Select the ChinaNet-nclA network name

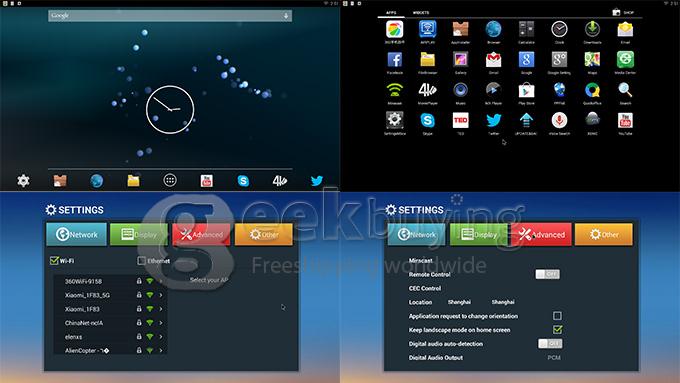(x=84, y=323)
